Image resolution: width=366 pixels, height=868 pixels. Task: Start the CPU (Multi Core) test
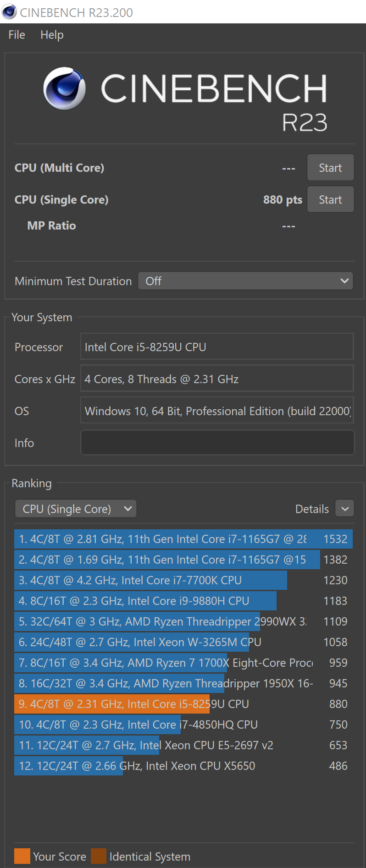coord(330,168)
